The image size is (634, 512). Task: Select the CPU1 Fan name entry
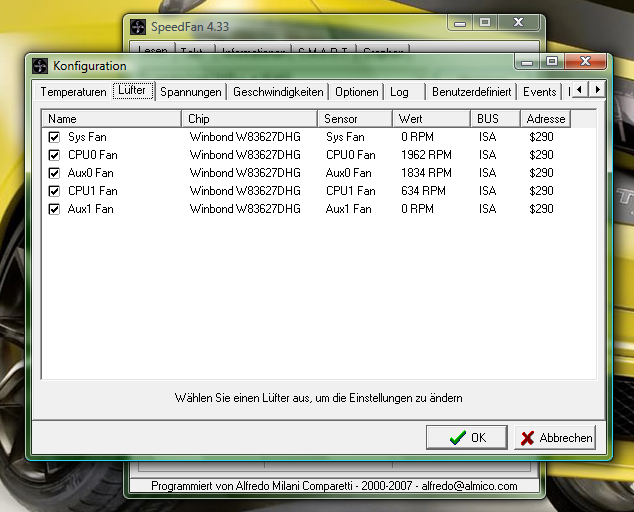93,191
